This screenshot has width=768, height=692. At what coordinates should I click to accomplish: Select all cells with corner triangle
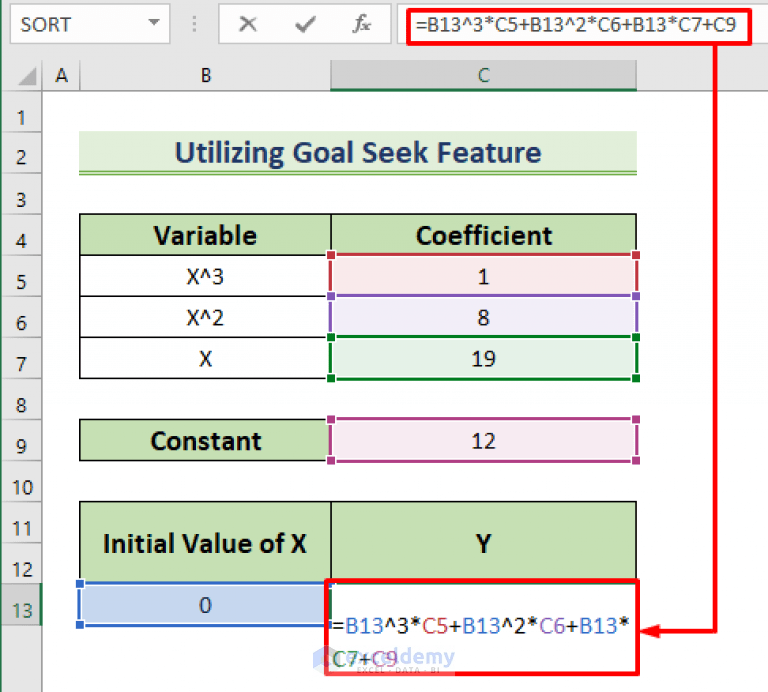[26, 76]
